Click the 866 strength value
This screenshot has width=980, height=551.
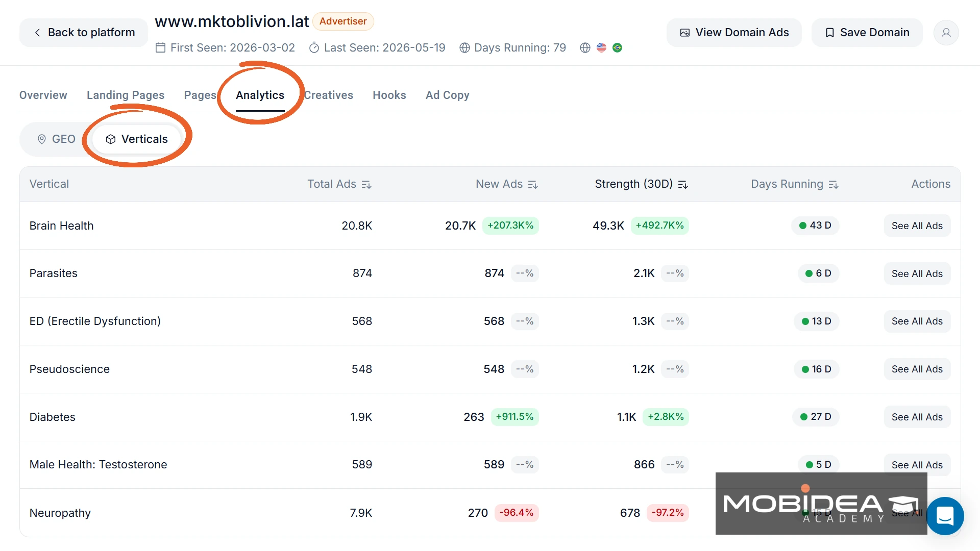pyautogui.click(x=644, y=464)
